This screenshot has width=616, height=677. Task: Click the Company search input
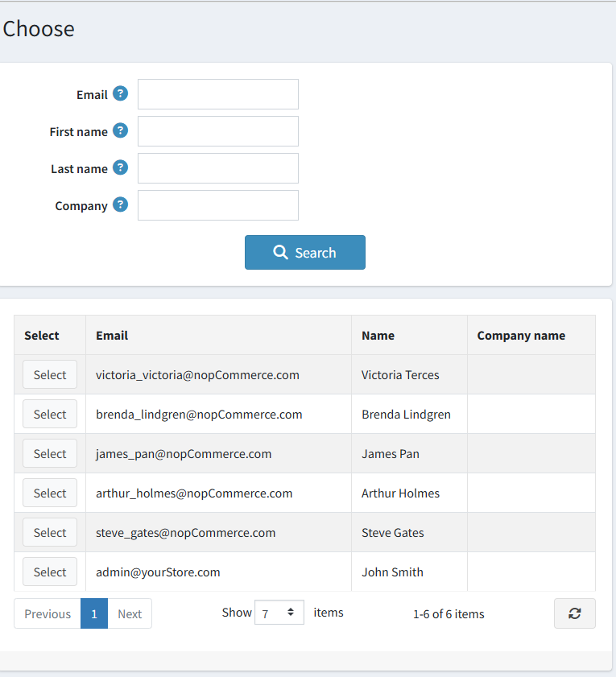(x=218, y=205)
